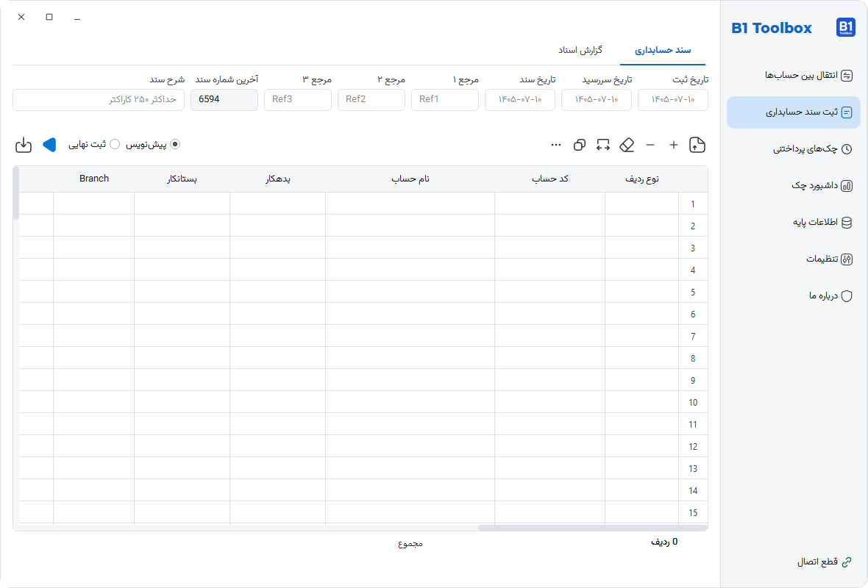Click the horizontal scrollbar under the table
This screenshot has width=868, height=588.
tap(592, 528)
